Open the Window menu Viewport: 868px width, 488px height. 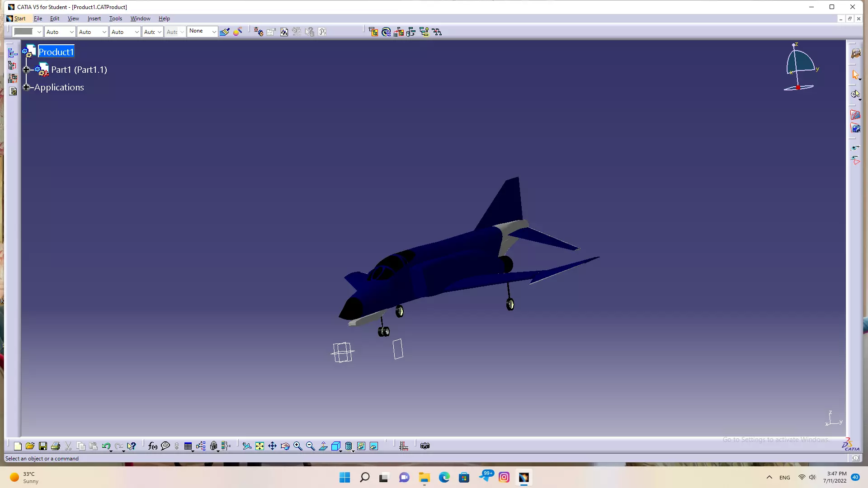click(140, 19)
